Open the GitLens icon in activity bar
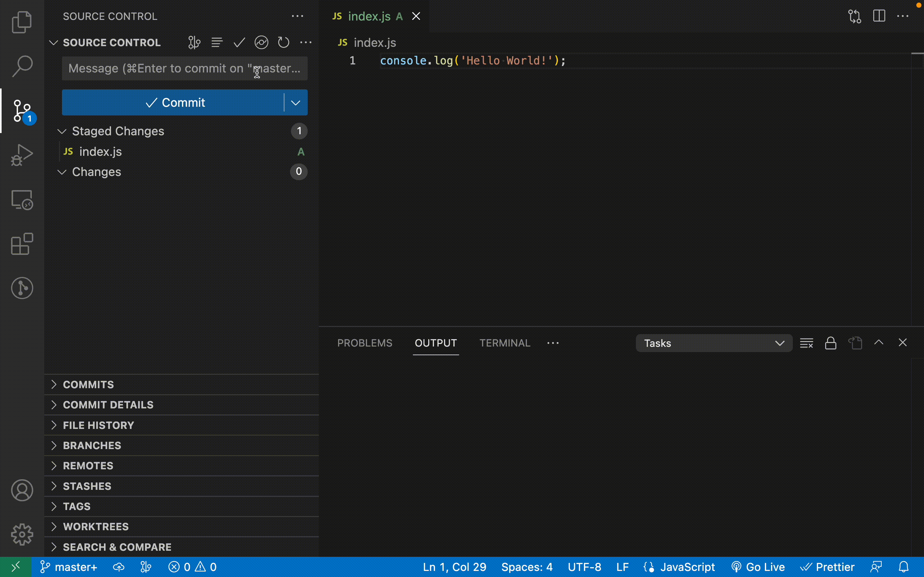This screenshot has height=577, width=924. [x=22, y=288]
